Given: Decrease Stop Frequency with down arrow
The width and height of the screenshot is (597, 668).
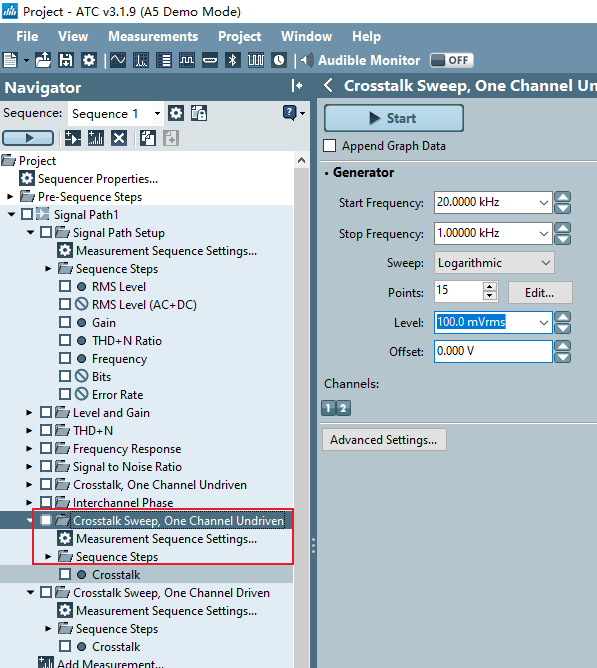Looking at the screenshot, I should click(x=563, y=239).
